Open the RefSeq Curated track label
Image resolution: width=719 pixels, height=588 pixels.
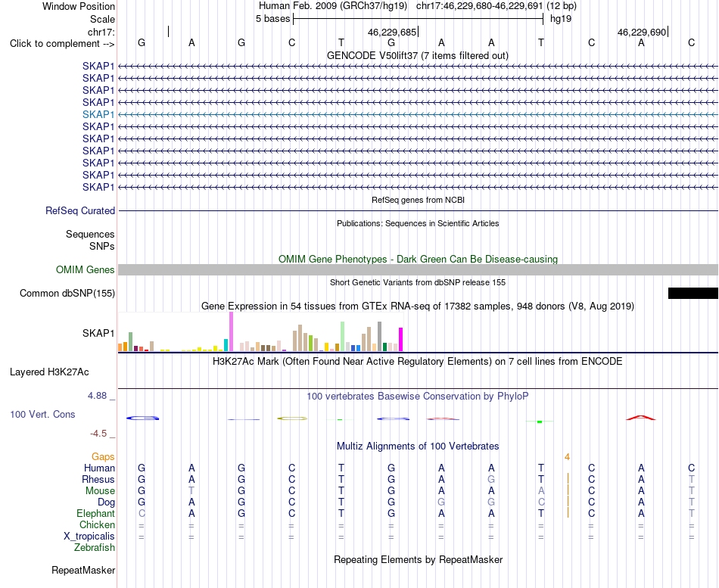coord(79,210)
